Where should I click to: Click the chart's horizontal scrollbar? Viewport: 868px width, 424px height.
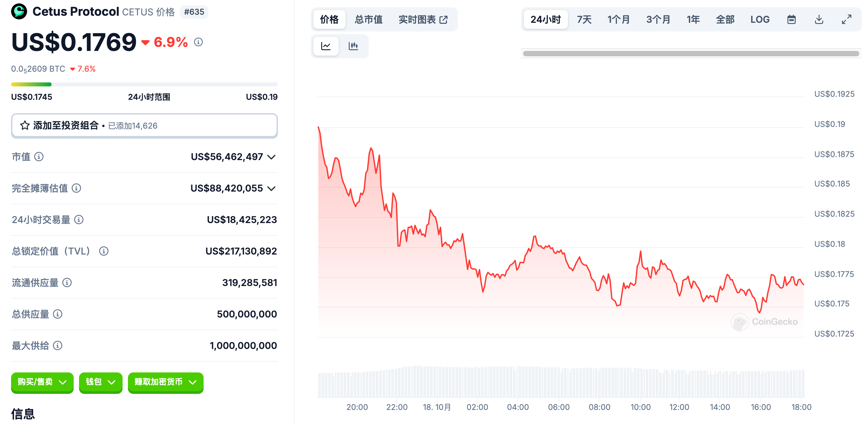click(x=691, y=54)
